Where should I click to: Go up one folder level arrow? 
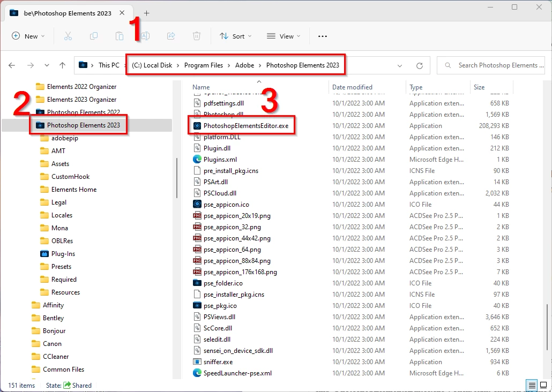62,65
